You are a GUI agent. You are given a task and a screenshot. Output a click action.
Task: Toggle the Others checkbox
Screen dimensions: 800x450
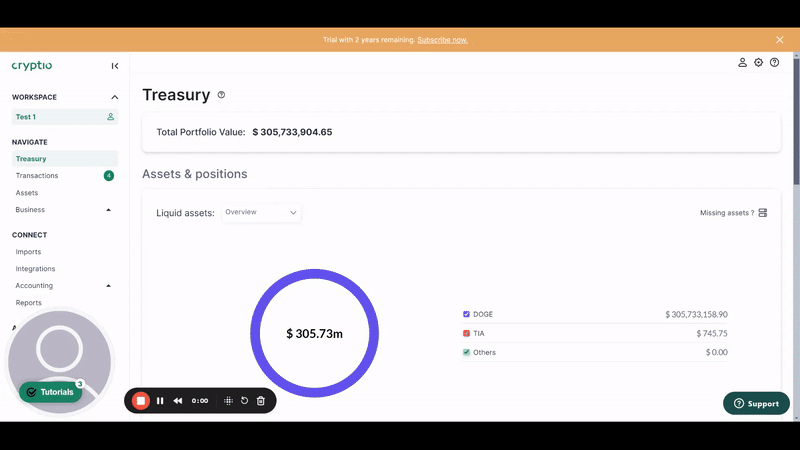pyautogui.click(x=466, y=352)
